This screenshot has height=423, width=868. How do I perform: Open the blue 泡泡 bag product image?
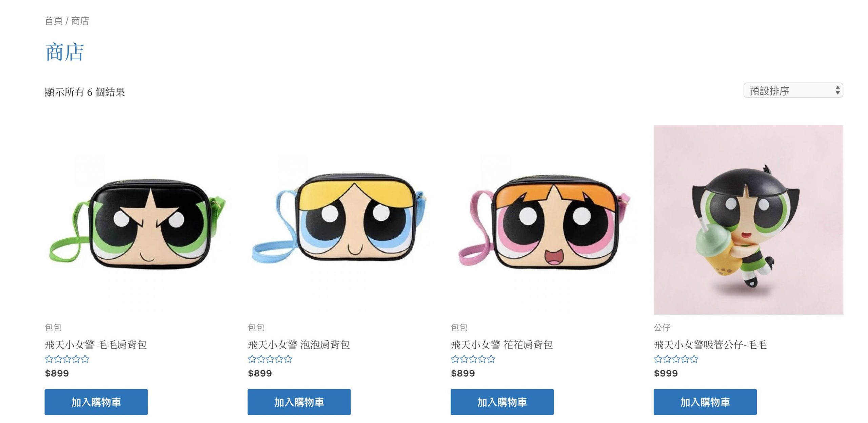342,220
